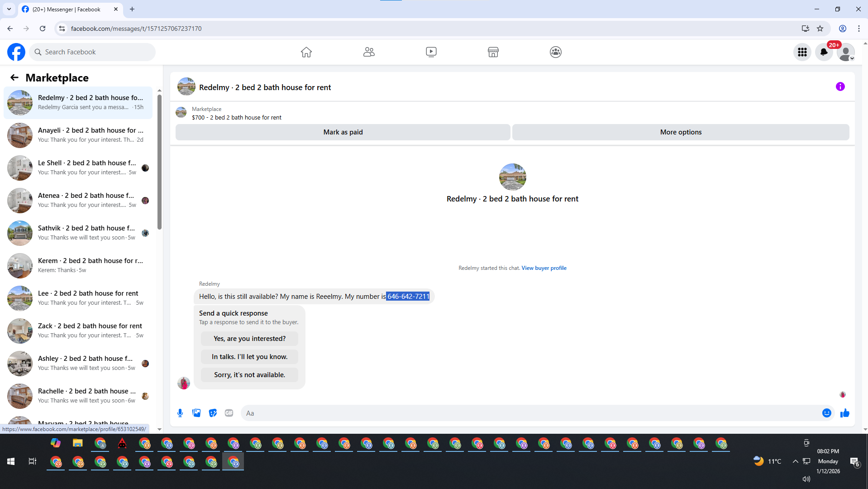Open the View buyer profile link
868x489 pixels.
coord(544,268)
